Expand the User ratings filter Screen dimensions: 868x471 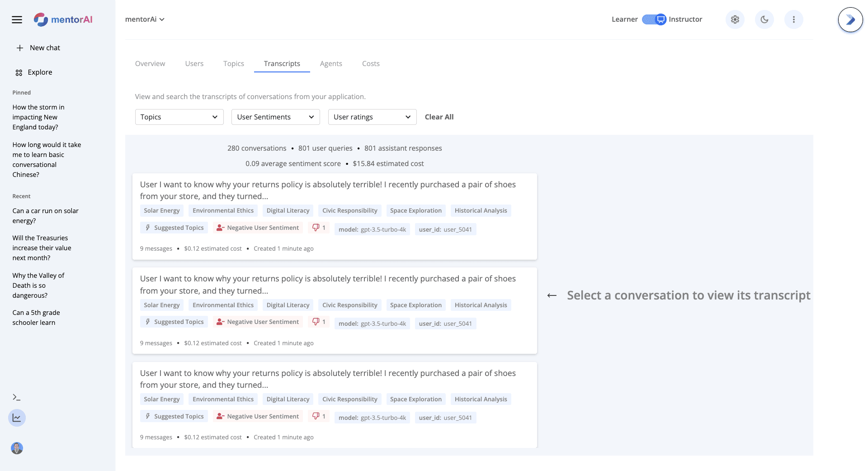[372, 117]
